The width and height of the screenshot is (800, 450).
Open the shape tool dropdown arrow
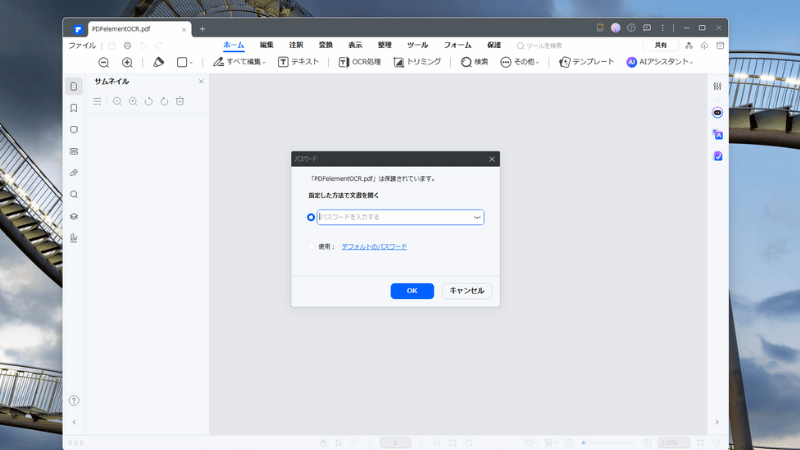coord(191,63)
